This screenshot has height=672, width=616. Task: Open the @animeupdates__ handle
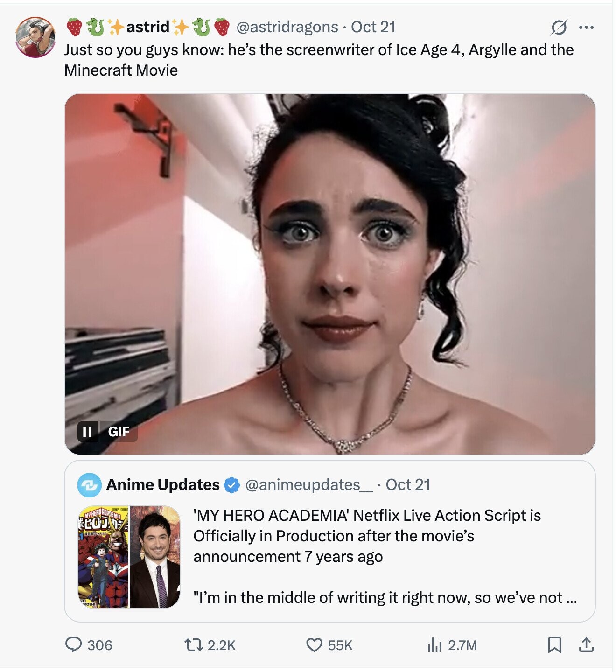point(308,485)
